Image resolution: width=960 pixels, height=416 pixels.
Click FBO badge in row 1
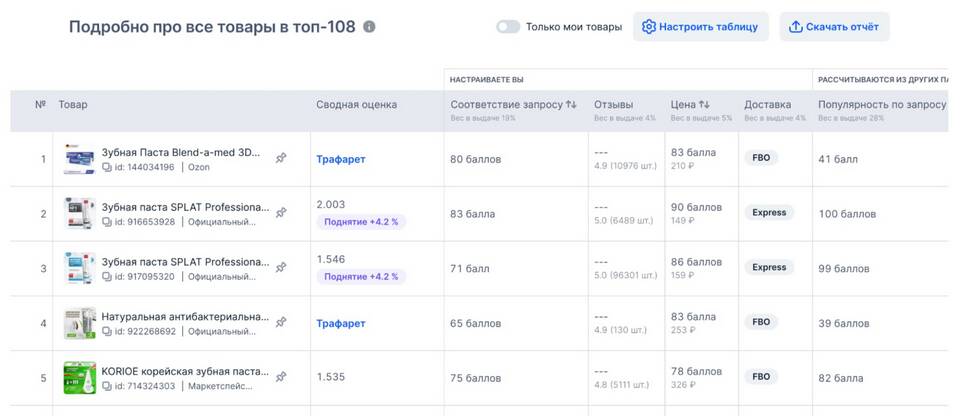tap(761, 158)
